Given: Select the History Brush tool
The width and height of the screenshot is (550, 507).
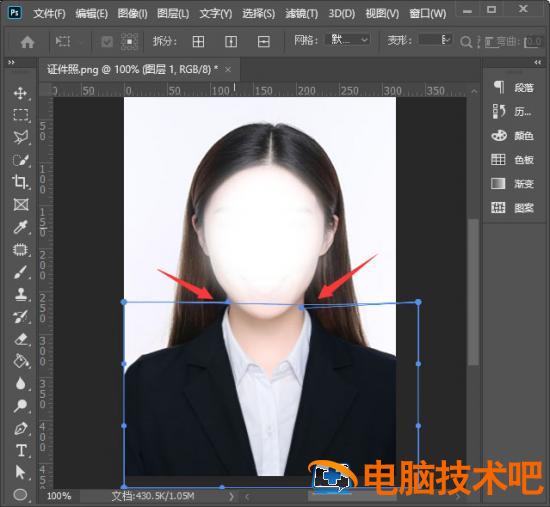Looking at the screenshot, I should tap(20, 317).
